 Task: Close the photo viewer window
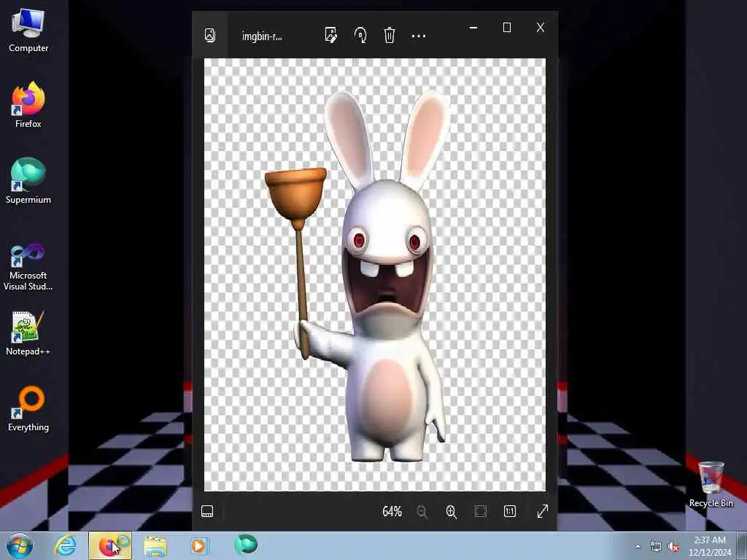click(x=541, y=28)
